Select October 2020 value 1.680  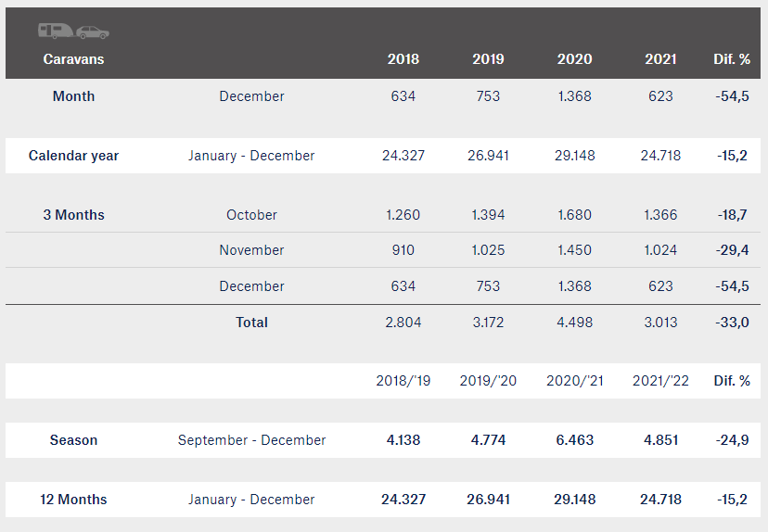574,215
